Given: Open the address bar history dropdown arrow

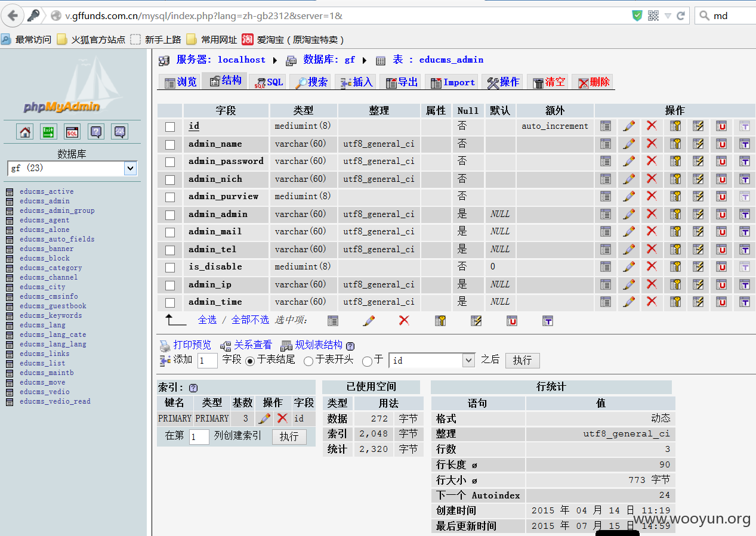Looking at the screenshot, I should pyautogui.click(x=668, y=16).
